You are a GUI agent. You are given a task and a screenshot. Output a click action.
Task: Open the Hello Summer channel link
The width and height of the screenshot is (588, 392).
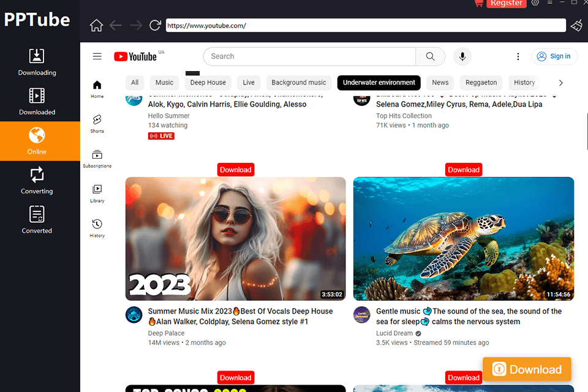[x=169, y=116]
